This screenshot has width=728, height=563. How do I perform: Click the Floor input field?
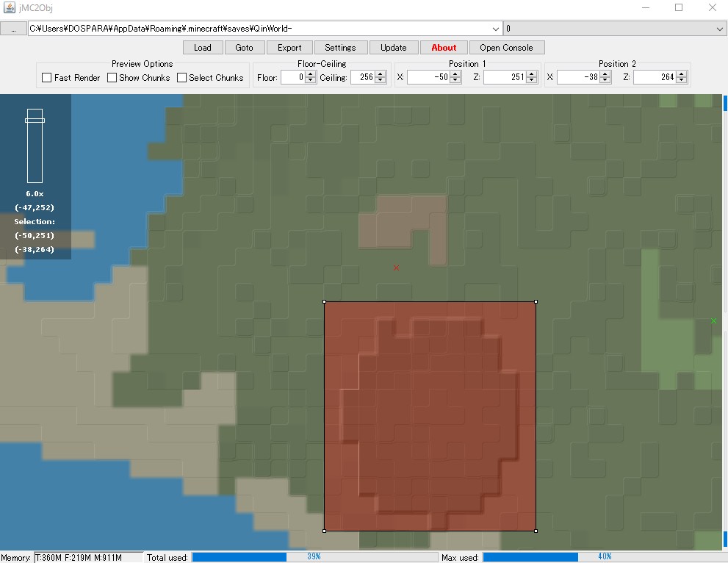[x=293, y=77]
